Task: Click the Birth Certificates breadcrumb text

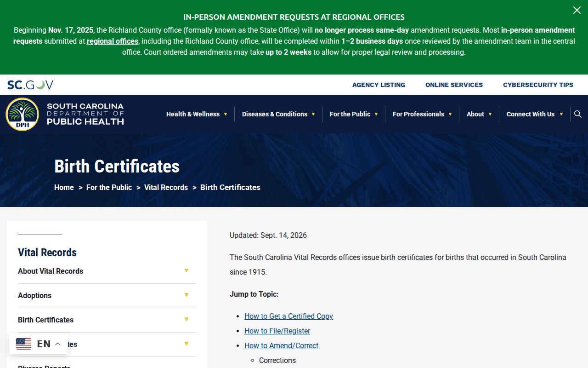Action: point(230,187)
